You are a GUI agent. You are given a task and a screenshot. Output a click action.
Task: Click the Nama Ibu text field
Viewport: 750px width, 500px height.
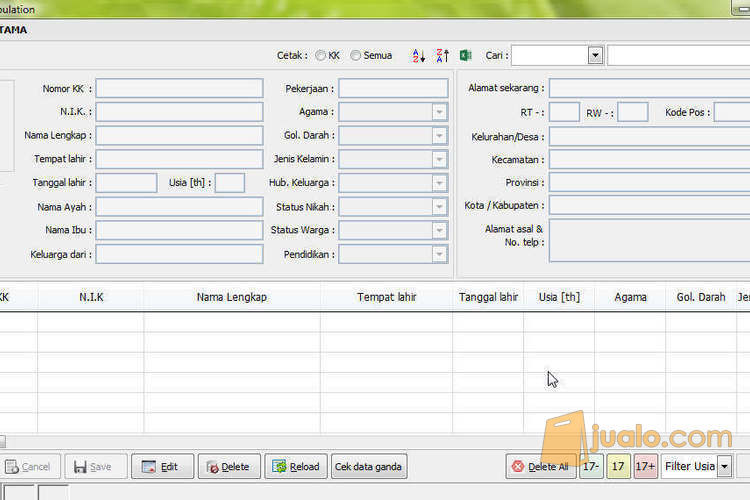point(179,230)
